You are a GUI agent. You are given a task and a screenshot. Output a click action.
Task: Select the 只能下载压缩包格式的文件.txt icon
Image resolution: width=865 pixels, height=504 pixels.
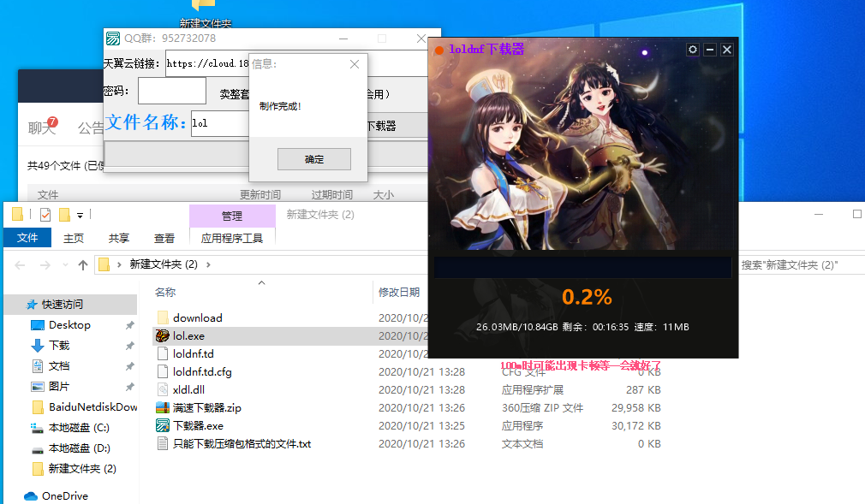point(163,444)
